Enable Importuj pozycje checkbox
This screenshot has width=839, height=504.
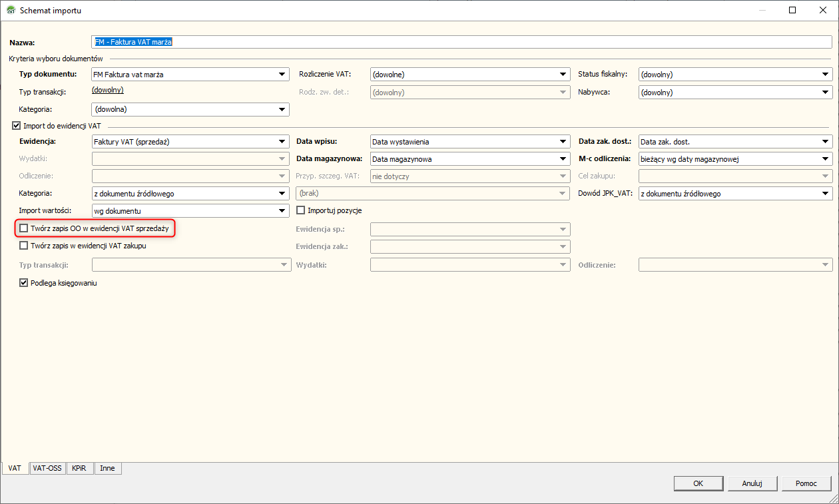[300, 210]
